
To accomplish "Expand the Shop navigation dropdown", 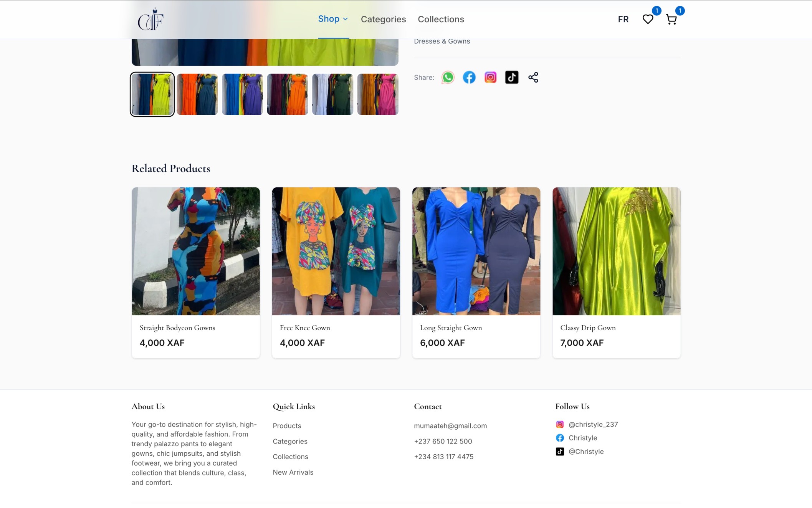I will (332, 19).
